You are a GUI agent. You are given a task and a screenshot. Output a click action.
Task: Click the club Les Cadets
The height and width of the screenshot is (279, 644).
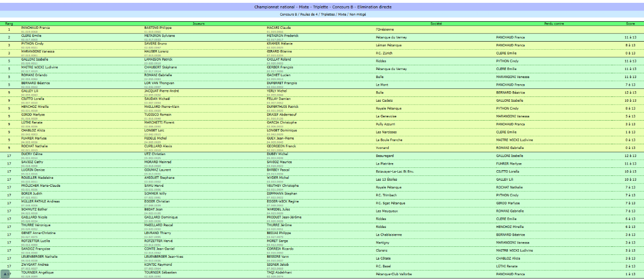pyautogui.click(x=385, y=100)
